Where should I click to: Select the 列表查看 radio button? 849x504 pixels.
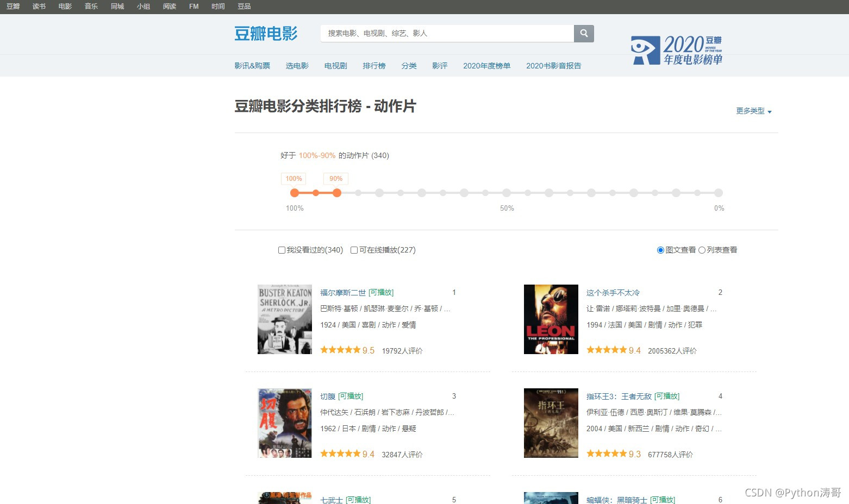click(x=702, y=250)
